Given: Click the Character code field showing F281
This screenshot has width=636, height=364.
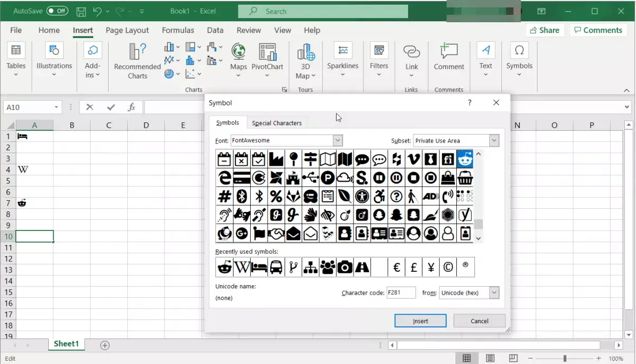Looking at the screenshot, I should (401, 292).
